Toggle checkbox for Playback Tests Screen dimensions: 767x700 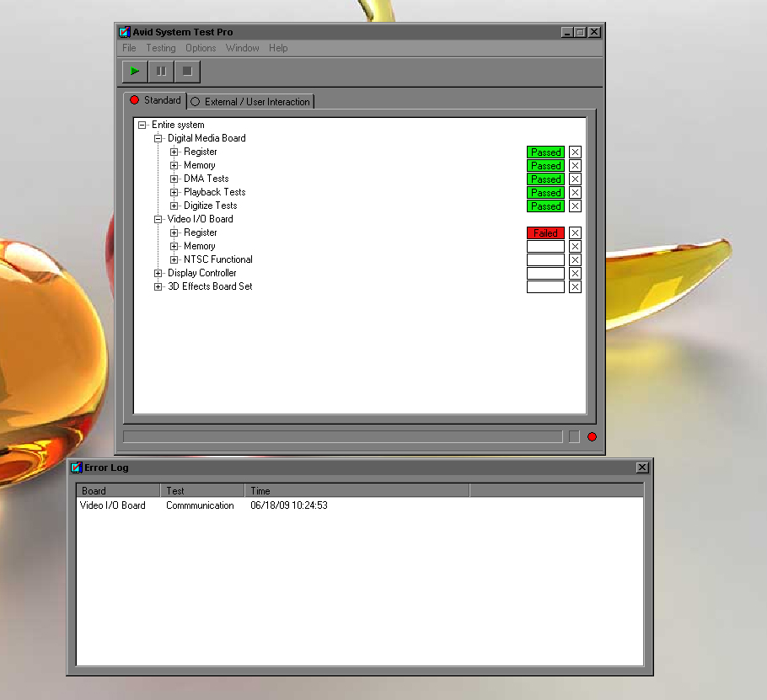coord(575,193)
